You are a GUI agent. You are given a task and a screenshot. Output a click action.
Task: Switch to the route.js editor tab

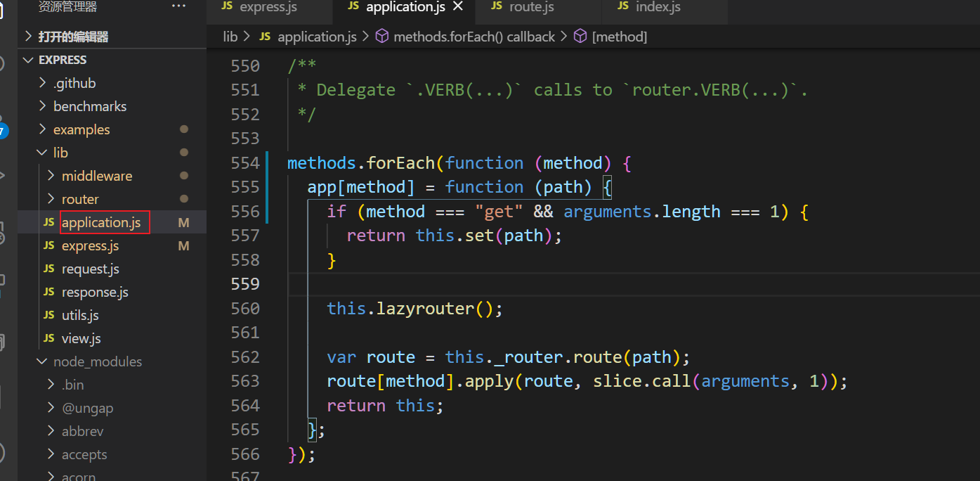pyautogui.click(x=531, y=7)
